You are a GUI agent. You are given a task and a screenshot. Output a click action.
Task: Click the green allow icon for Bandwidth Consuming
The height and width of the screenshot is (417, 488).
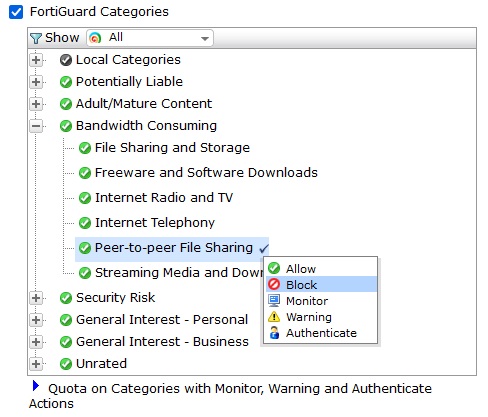(x=66, y=126)
